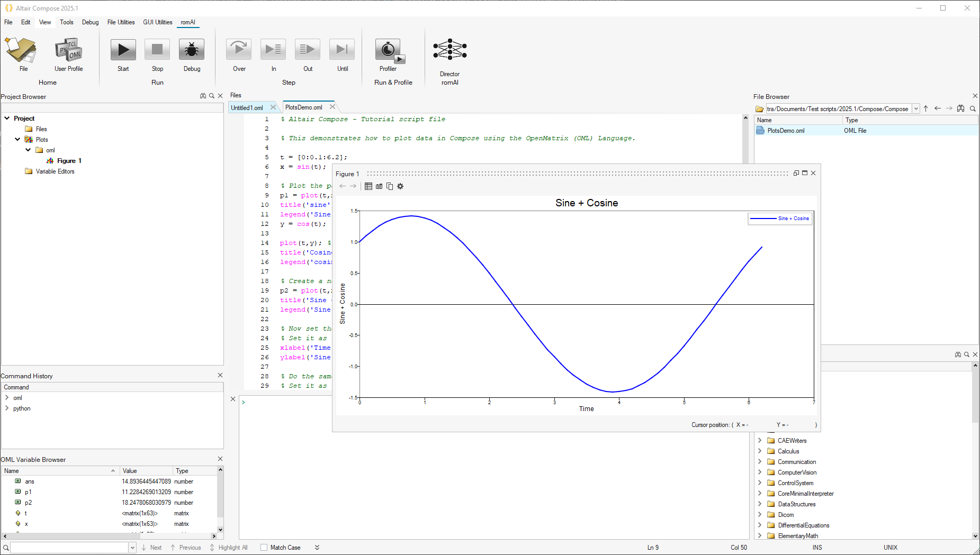Click the Project Browser search magnifier

click(212, 96)
